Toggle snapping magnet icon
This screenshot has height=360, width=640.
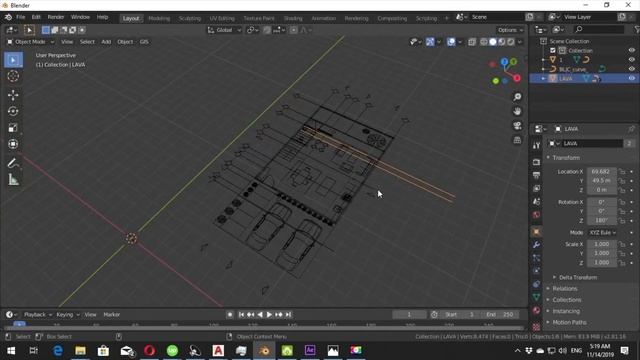(267, 30)
